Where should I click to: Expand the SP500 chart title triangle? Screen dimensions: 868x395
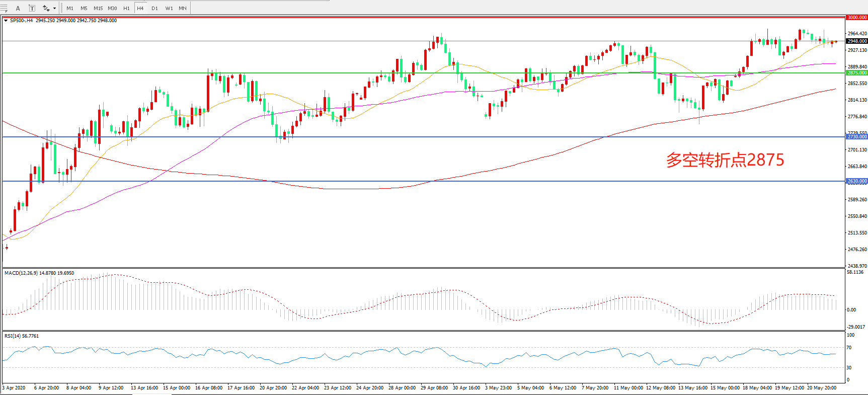point(6,21)
